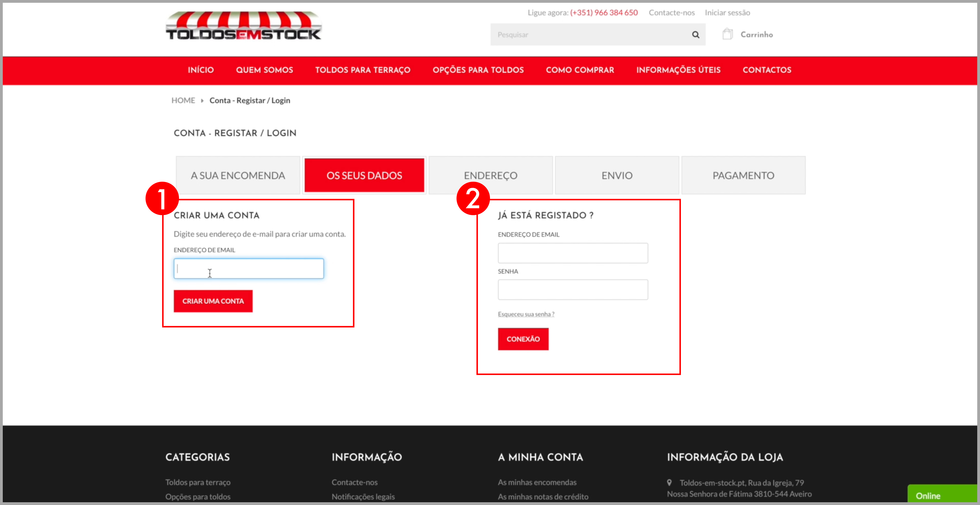
Task: Click the search magnifier icon
Action: (x=696, y=35)
